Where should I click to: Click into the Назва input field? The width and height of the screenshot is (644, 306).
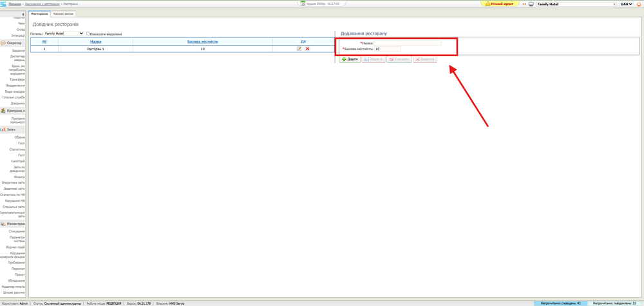point(407,43)
